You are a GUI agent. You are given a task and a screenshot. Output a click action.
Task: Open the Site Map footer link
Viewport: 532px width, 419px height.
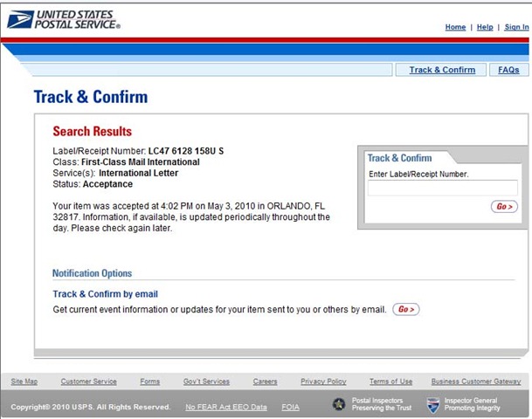[24, 381]
